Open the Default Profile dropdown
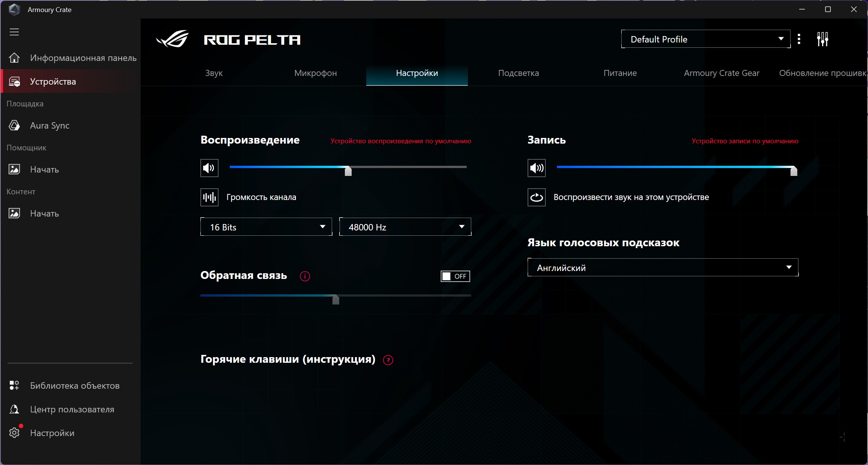 pyautogui.click(x=706, y=39)
